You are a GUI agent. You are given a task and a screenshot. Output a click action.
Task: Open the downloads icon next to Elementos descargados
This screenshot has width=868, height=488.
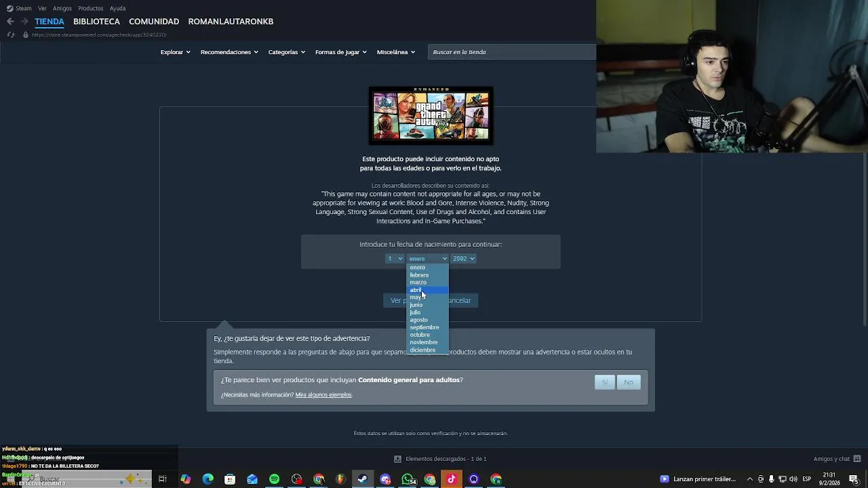coord(398,459)
